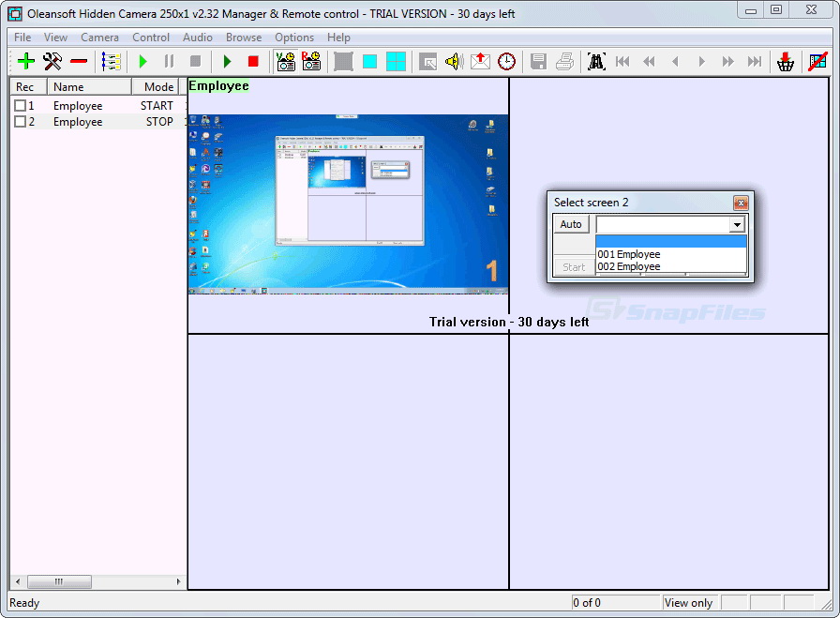Viewport: 840px width, 618px height.
Task: Click the floppy disk save icon
Action: tap(538, 62)
